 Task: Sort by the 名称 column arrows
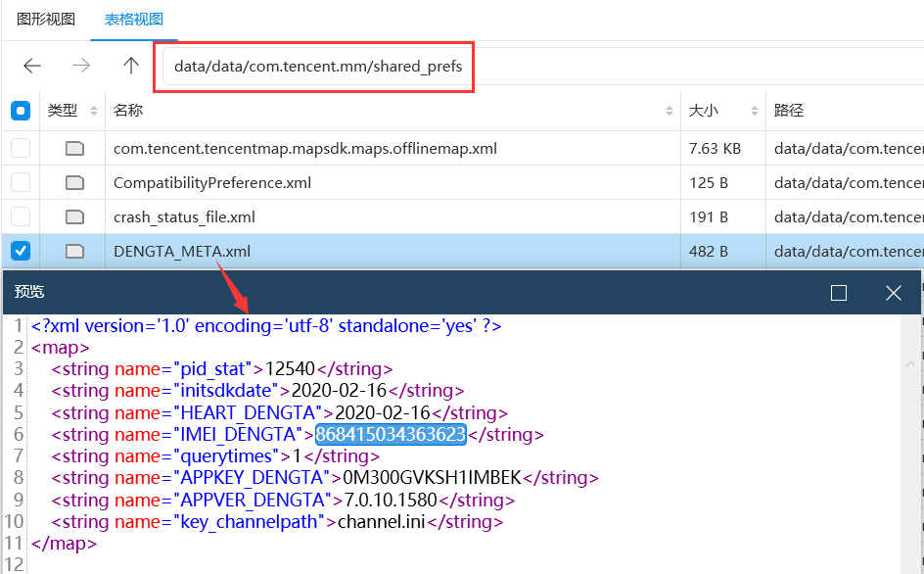tap(670, 111)
